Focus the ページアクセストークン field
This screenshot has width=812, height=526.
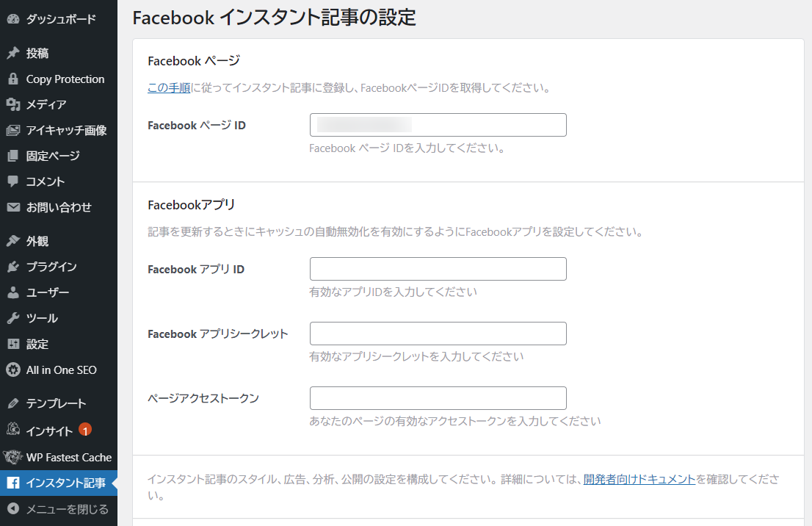tap(438, 398)
